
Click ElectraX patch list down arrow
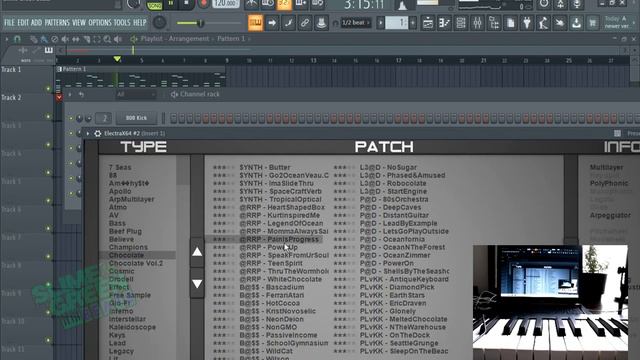pyautogui.click(x=197, y=283)
